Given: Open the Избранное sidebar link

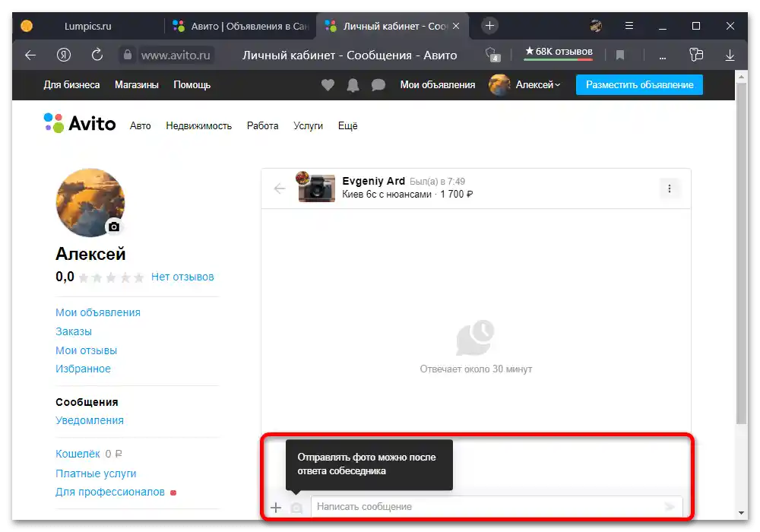Looking at the screenshot, I should (83, 369).
